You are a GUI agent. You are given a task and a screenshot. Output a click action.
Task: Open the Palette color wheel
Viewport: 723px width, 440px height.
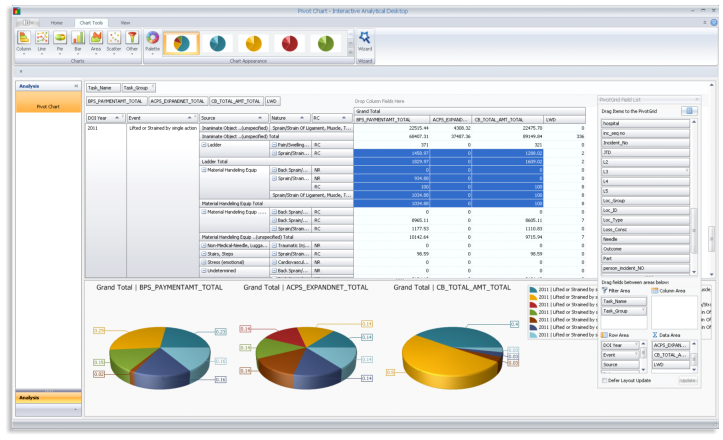pos(153,38)
